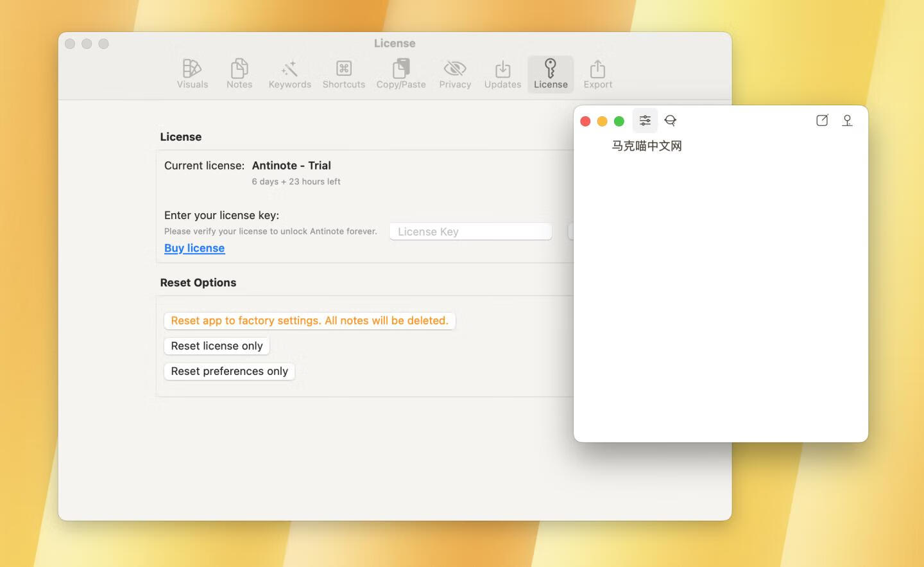Switch to the License tab
The width and height of the screenshot is (924, 567).
pos(550,73)
